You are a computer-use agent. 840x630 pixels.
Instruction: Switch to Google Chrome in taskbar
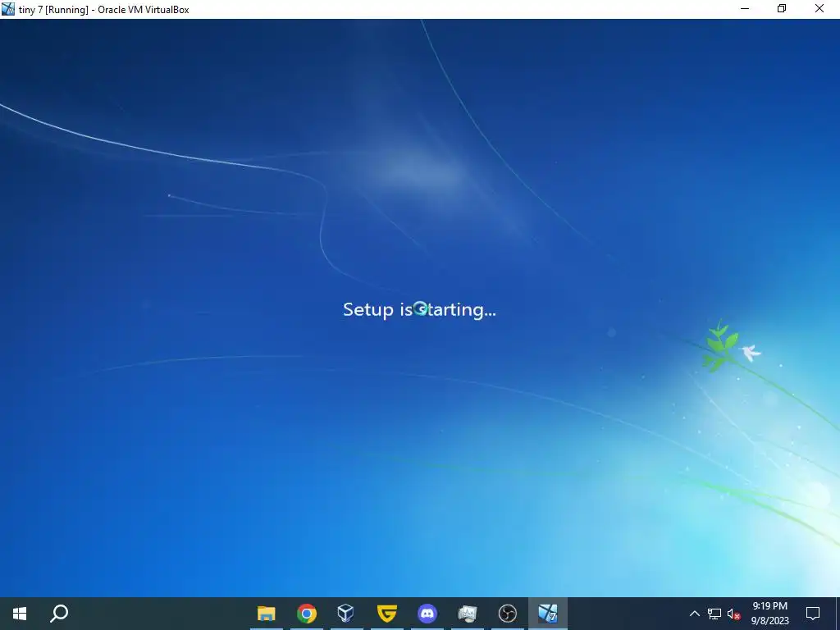307,614
